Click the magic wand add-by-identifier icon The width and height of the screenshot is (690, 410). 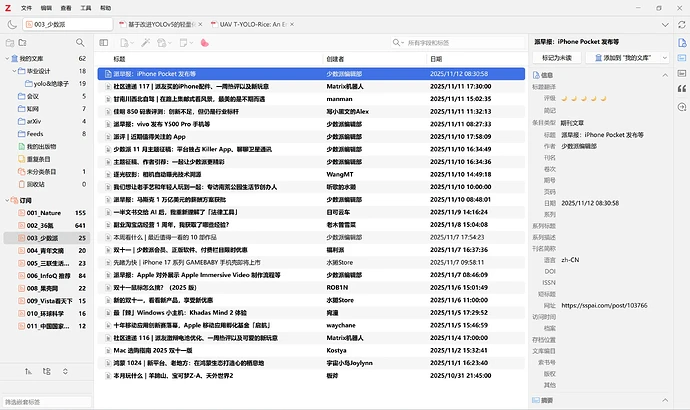tap(145, 43)
